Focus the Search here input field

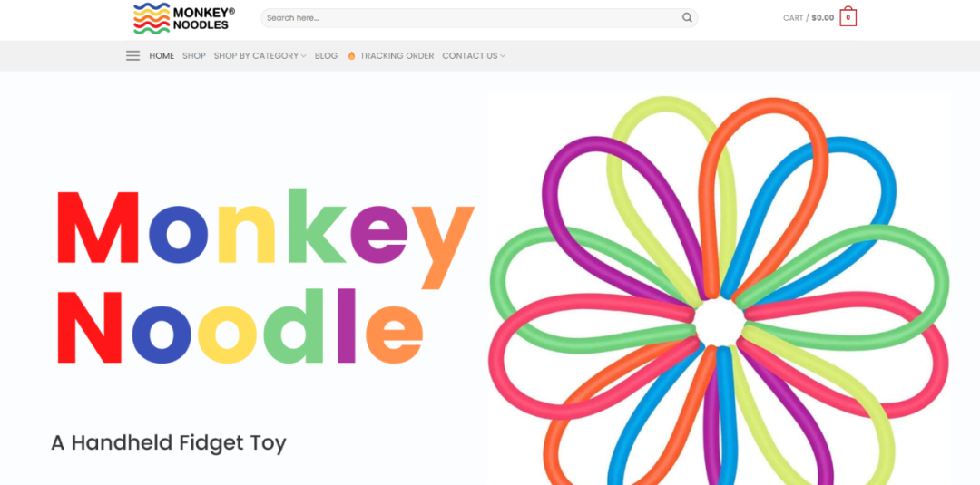[x=472, y=17]
